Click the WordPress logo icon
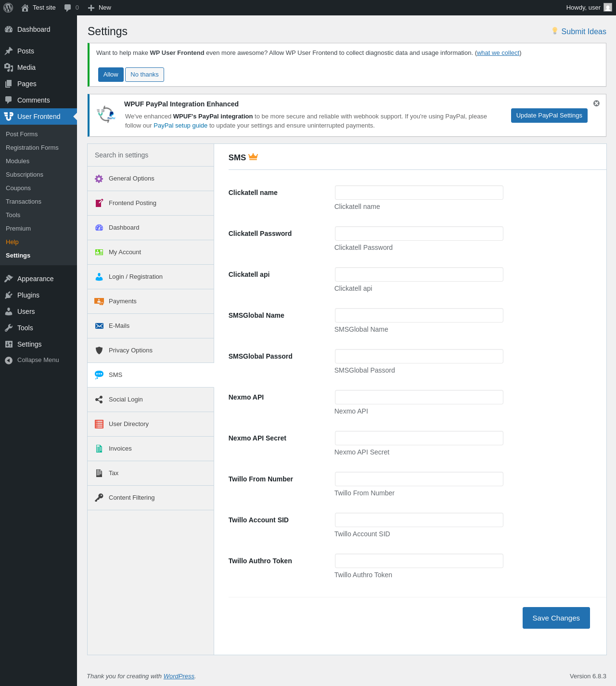 [8, 8]
